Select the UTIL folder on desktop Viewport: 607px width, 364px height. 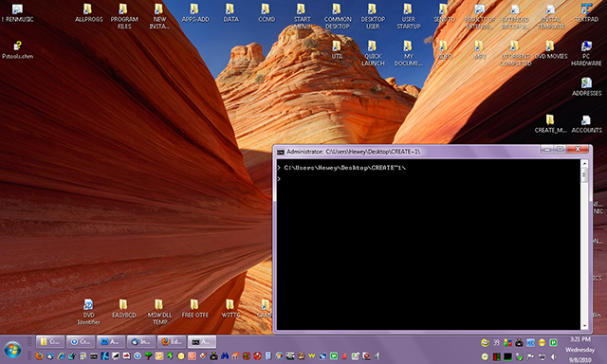pos(337,49)
